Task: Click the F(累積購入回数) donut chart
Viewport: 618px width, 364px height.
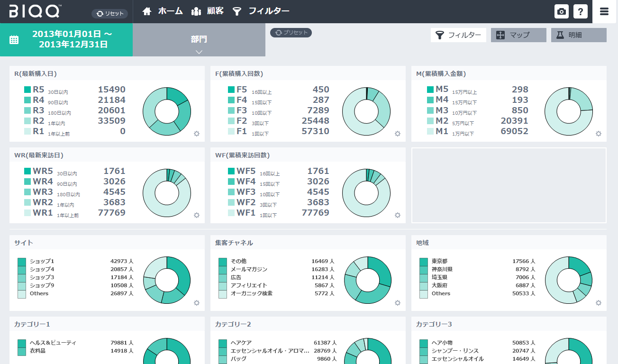Action: point(366,112)
